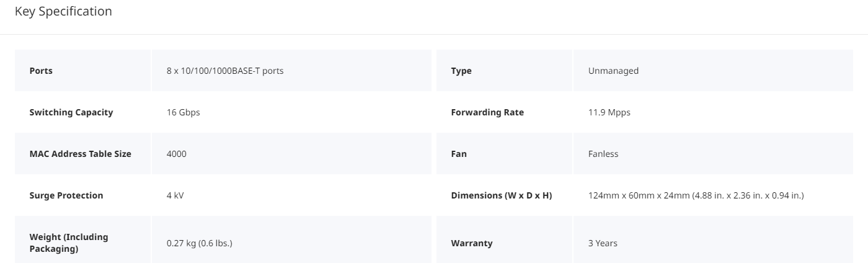The width and height of the screenshot is (868, 263).
Task: Click the Fanless value text
Action: tap(603, 154)
